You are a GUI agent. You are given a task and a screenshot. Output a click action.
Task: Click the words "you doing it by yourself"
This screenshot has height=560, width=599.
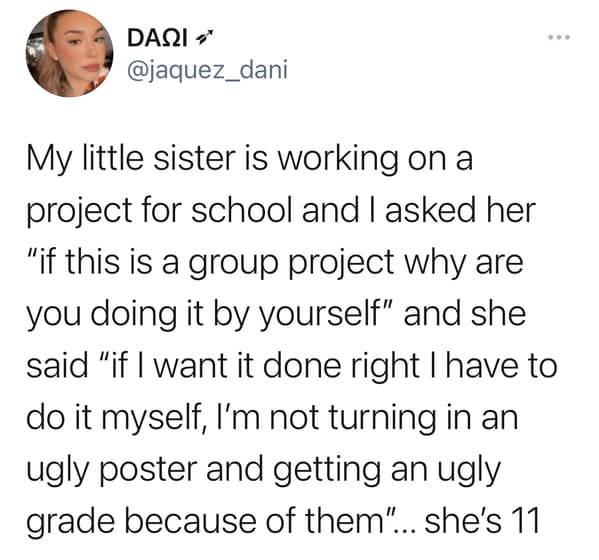[x=202, y=315]
